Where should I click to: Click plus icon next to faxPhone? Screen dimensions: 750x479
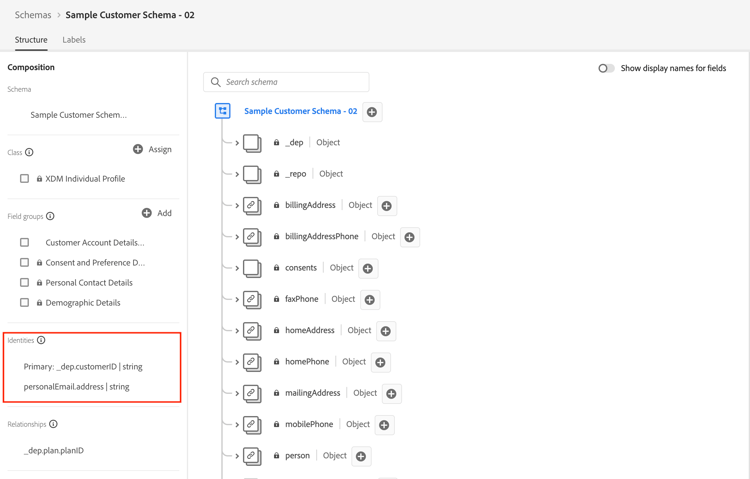tap(370, 300)
